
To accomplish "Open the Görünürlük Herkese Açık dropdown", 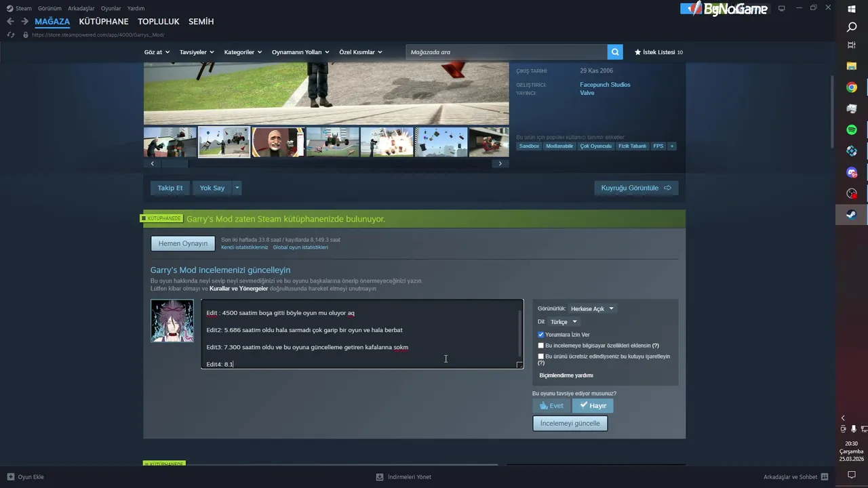I will coord(592,308).
